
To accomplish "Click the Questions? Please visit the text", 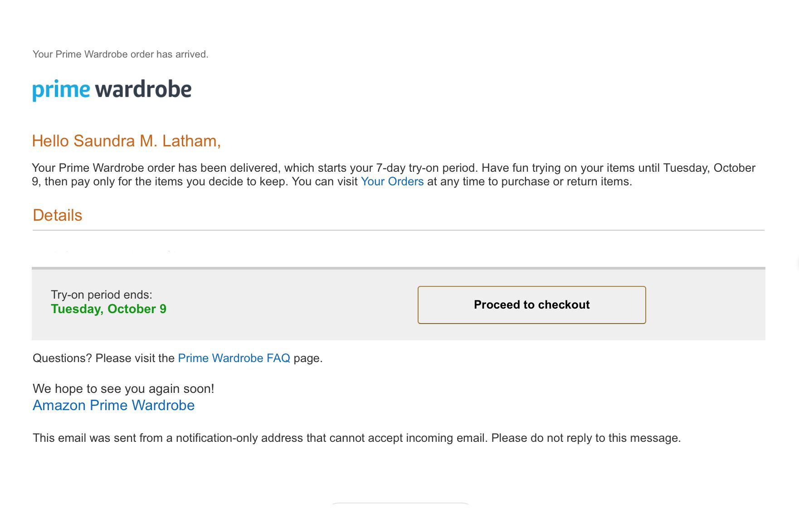I will click(103, 358).
